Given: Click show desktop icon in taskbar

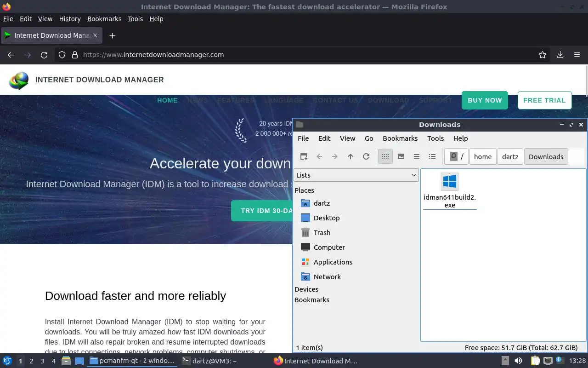Looking at the screenshot, I should pos(79,361).
